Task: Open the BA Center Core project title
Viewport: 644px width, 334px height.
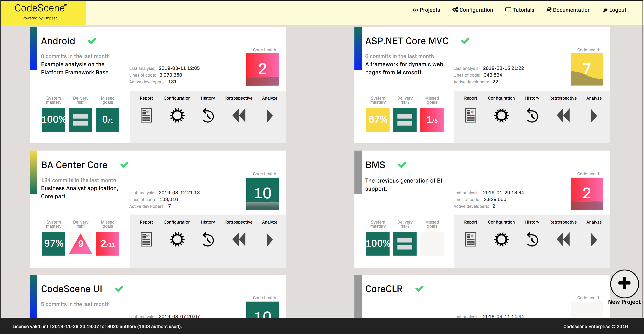Action: [x=74, y=165]
